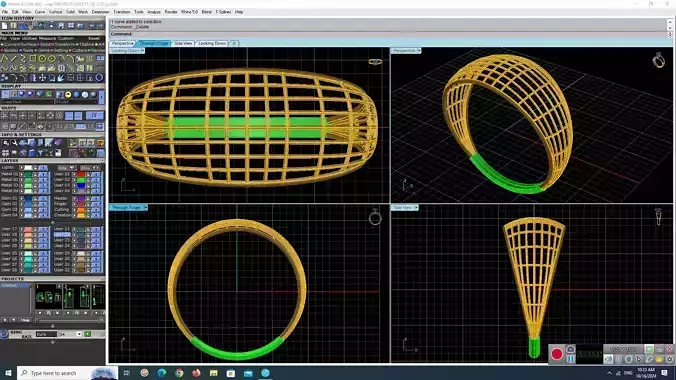Click the ring icon in Through Finger viewport
This screenshot has height=380, width=676.
pos(375,217)
